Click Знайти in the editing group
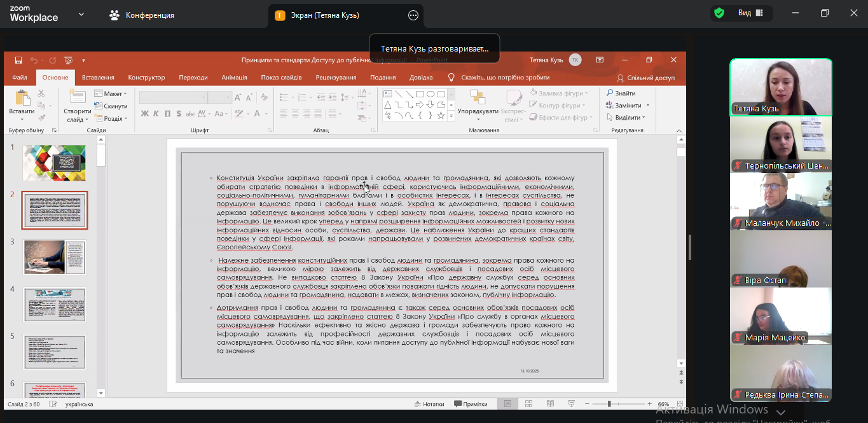 (x=621, y=94)
